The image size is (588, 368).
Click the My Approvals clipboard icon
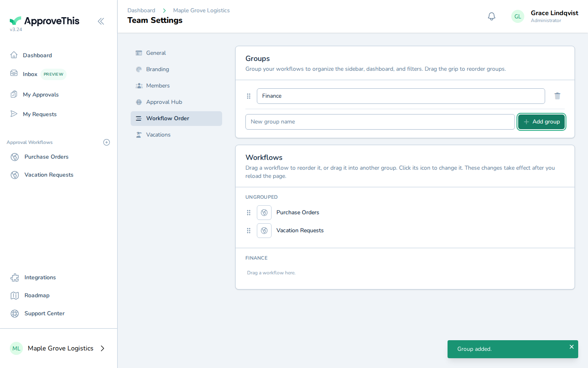coord(14,94)
